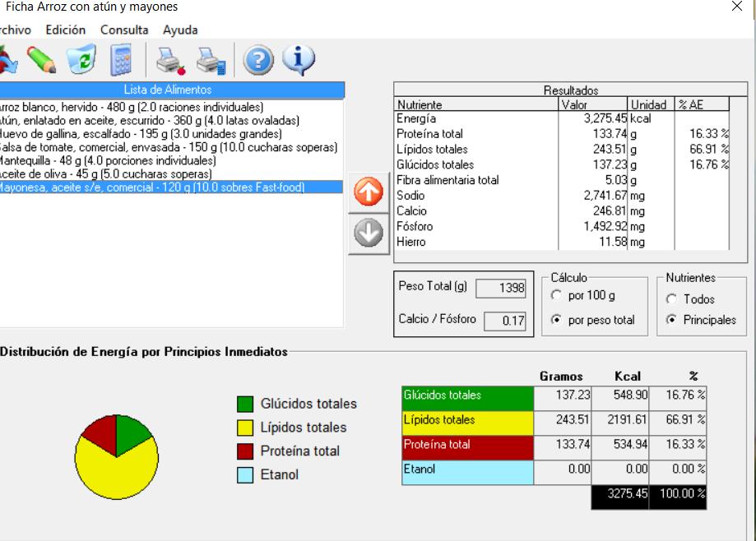Select the 'por 100 g' calculation option
Image resolution: width=756 pixels, height=541 pixels.
pyautogui.click(x=555, y=296)
